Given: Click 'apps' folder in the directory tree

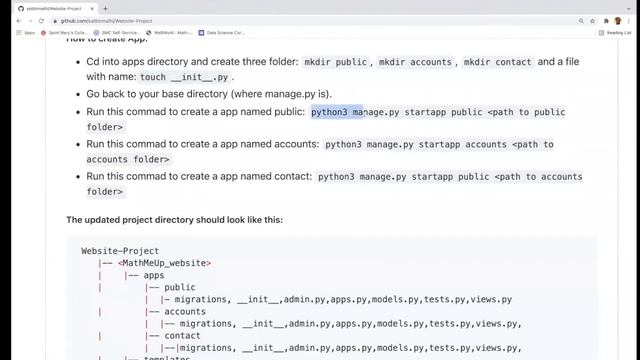Looking at the screenshot, I should point(154,276).
